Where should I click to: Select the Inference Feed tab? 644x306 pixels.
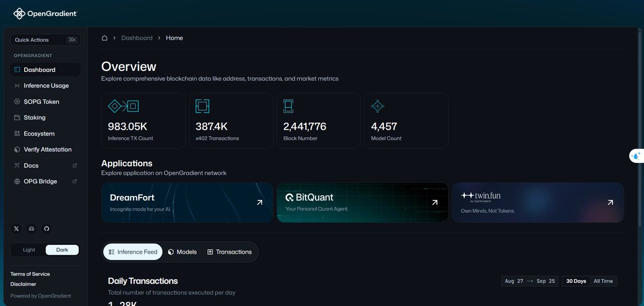pyautogui.click(x=133, y=252)
